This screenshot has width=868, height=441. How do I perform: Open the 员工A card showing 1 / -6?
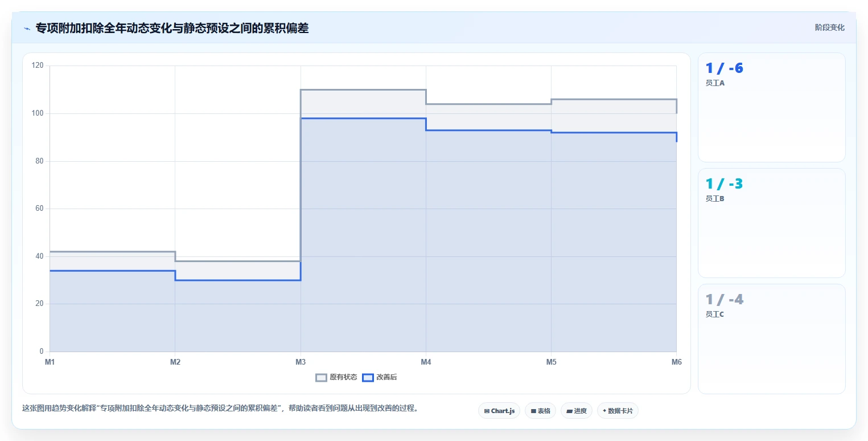(x=771, y=108)
